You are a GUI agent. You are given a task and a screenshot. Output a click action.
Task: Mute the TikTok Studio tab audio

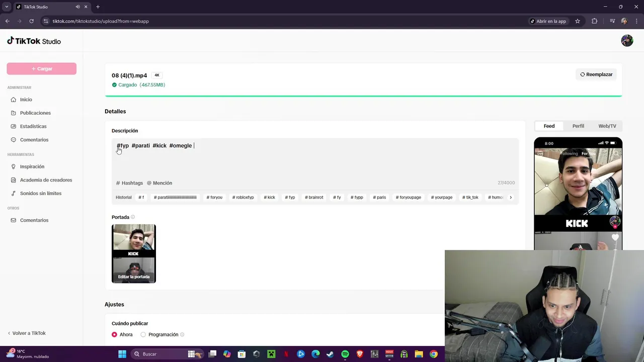point(77,7)
